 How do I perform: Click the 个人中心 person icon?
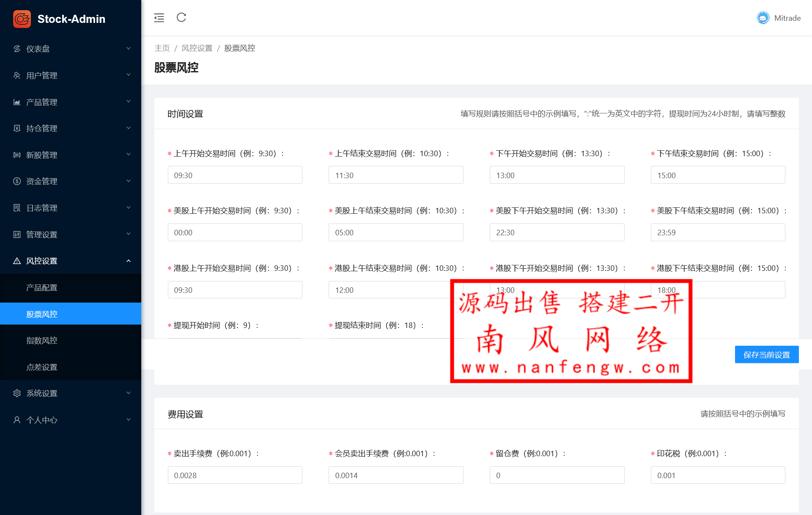coord(17,420)
